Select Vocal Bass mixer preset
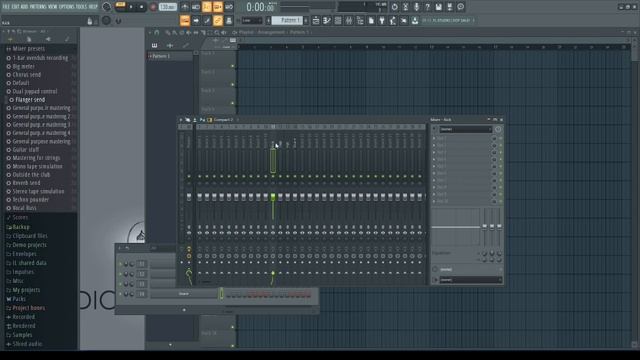 point(24,208)
